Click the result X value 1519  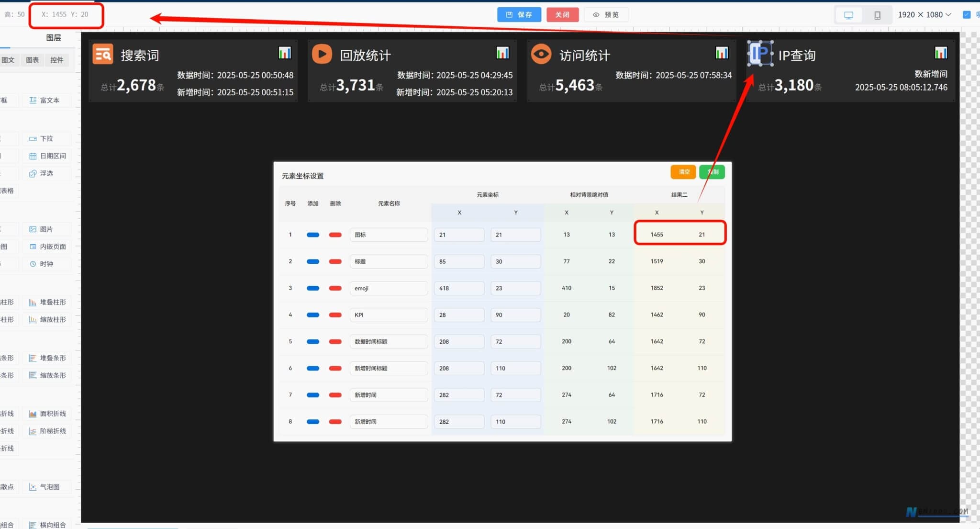(x=657, y=261)
